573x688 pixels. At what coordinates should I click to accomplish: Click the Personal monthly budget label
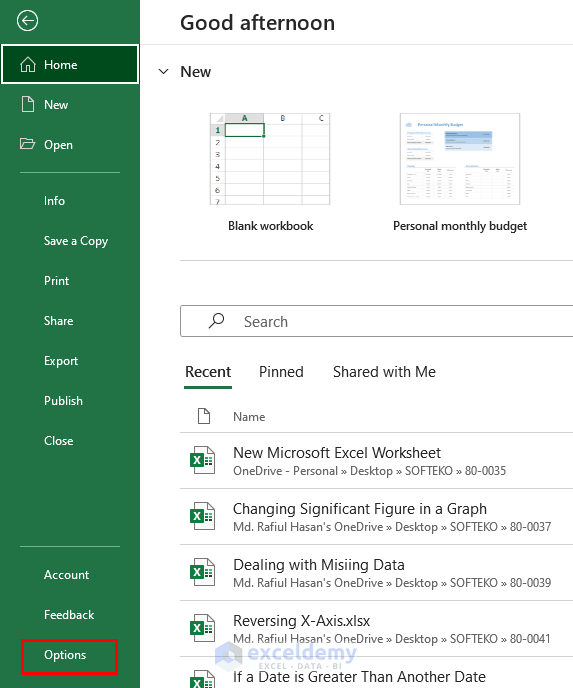click(x=460, y=226)
